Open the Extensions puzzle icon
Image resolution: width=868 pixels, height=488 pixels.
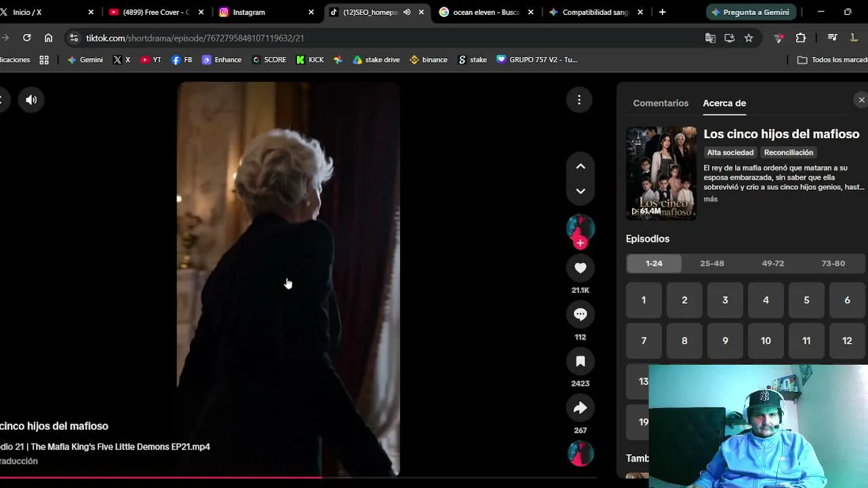click(x=801, y=38)
